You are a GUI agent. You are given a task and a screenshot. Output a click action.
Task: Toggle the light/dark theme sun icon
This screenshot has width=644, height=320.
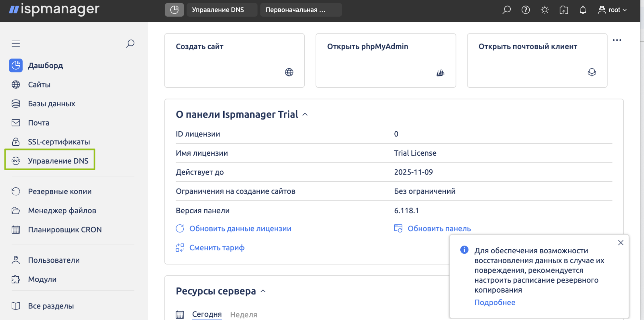coord(544,10)
